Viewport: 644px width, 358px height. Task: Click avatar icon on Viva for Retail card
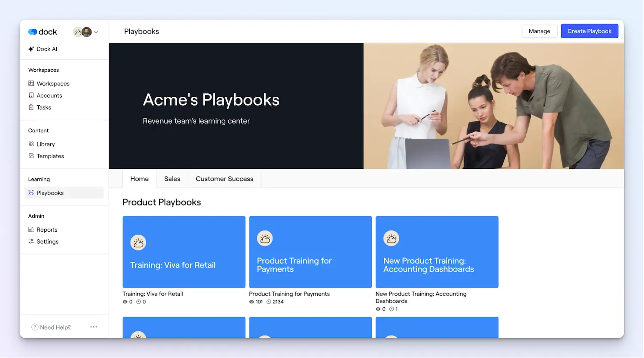(x=138, y=243)
